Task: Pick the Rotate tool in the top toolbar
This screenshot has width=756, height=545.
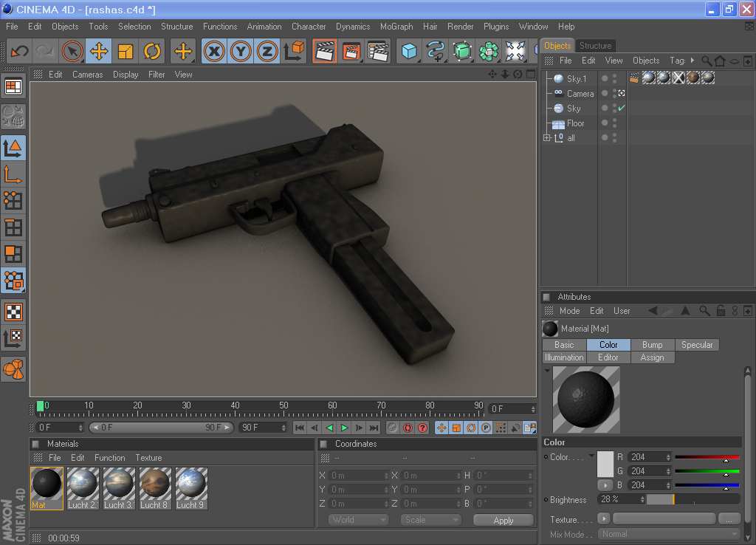Action: tap(152, 51)
